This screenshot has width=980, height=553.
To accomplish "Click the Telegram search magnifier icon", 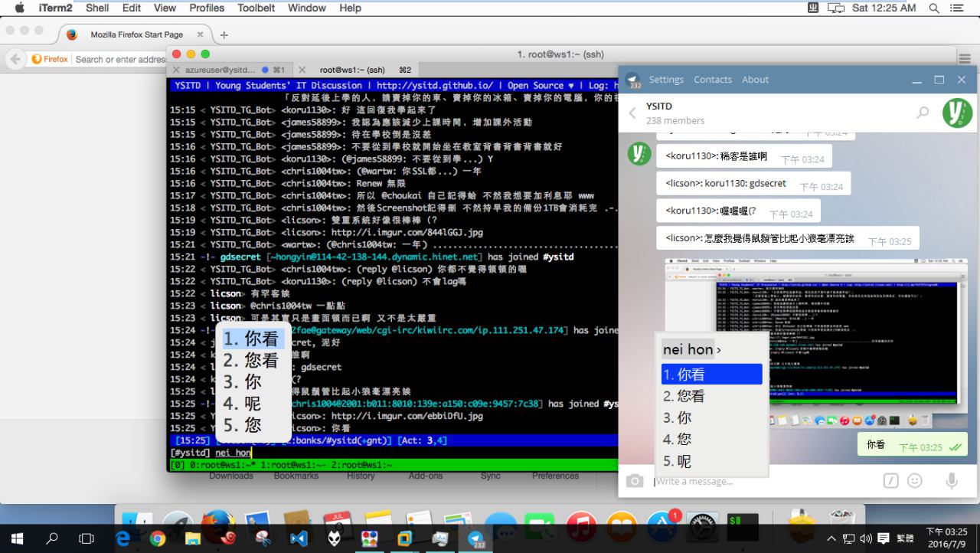I will point(923,113).
